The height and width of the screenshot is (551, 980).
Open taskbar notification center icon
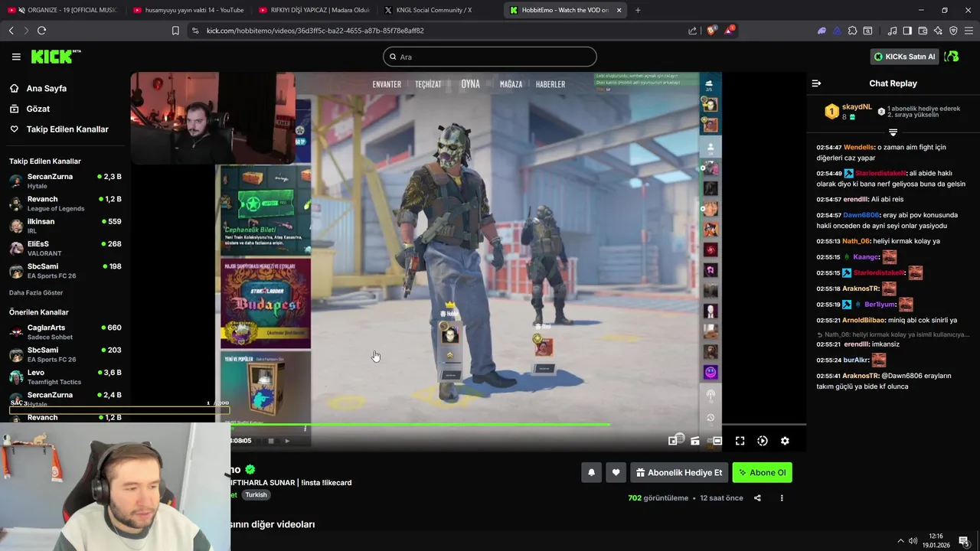point(964,541)
